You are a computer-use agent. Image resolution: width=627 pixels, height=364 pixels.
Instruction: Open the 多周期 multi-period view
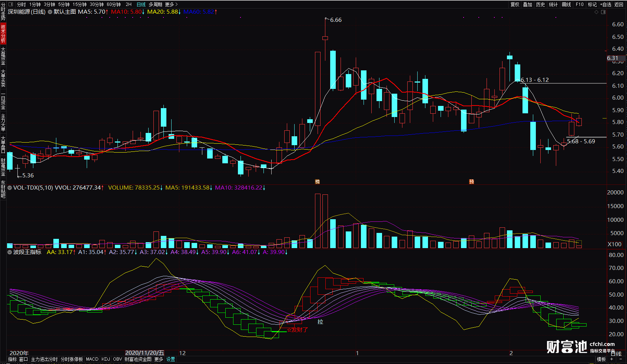click(156, 4)
